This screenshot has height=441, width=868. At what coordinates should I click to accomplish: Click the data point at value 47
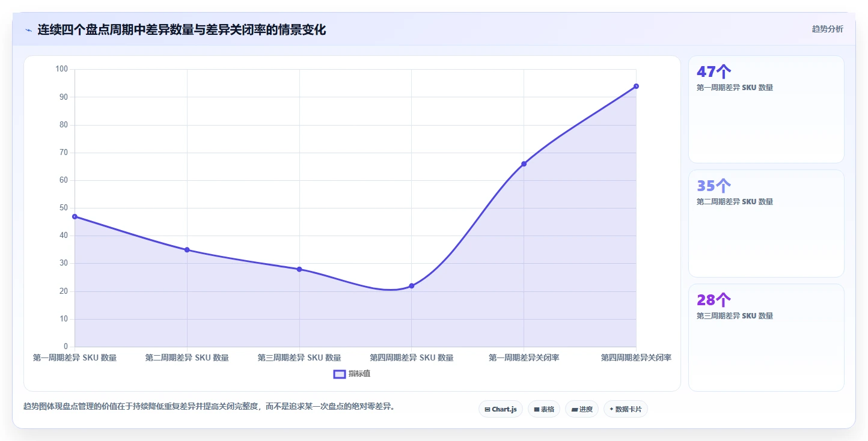pos(75,216)
